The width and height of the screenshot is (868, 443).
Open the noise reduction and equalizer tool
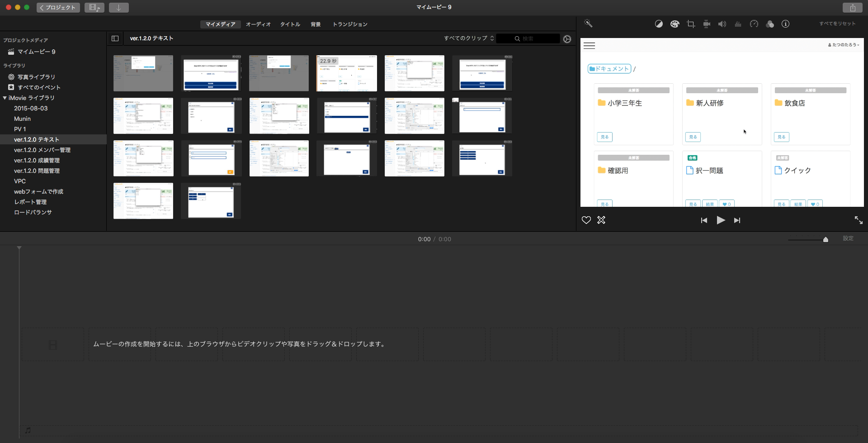(x=738, y=24)
